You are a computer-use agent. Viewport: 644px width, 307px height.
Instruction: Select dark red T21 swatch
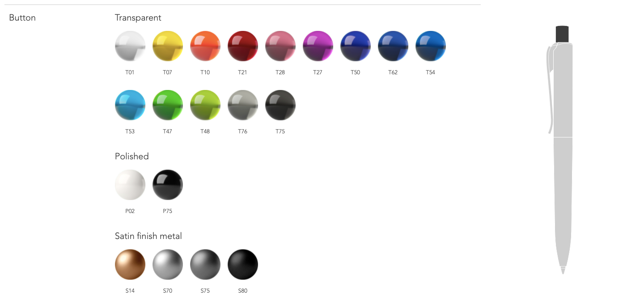[243, 46]
